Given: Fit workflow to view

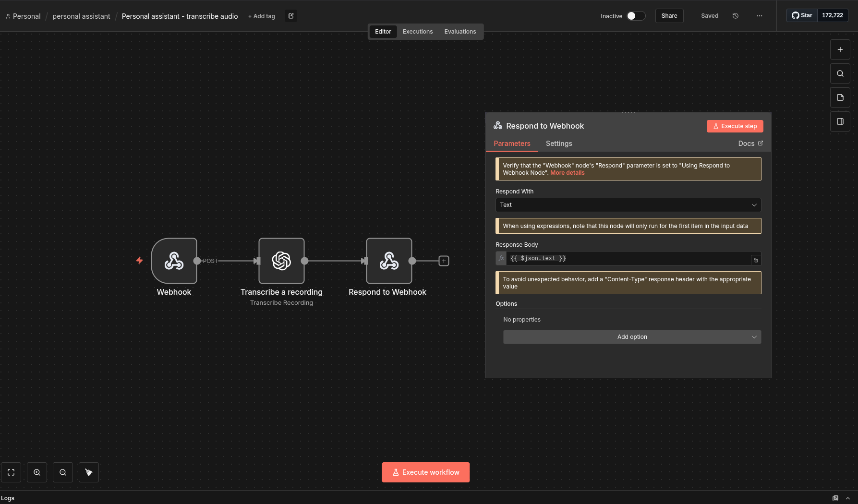Looking at the screenshot, I should click(11, 472).
